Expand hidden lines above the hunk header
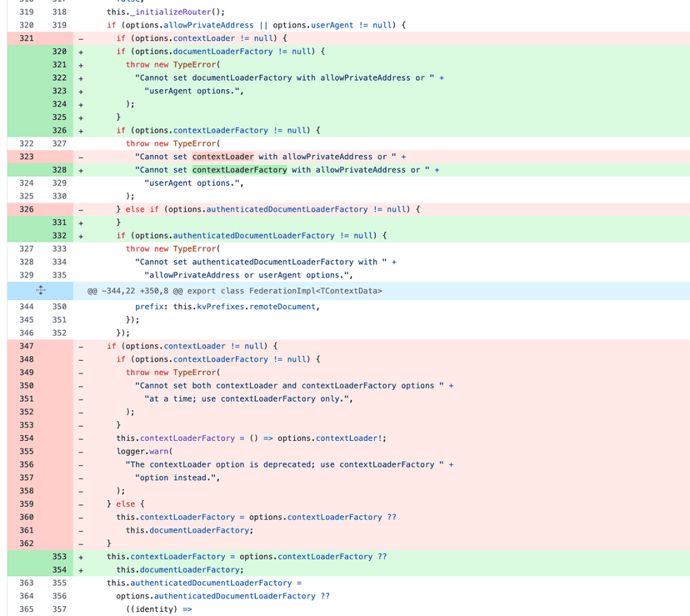Image resolution: width=690 pixels, height=616 pixels. click(x=41, y=291)
